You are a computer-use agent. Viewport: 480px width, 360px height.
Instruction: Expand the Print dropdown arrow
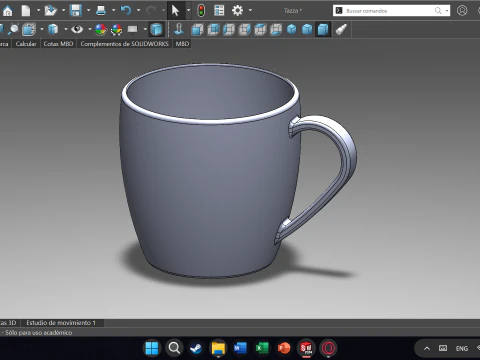113,10
